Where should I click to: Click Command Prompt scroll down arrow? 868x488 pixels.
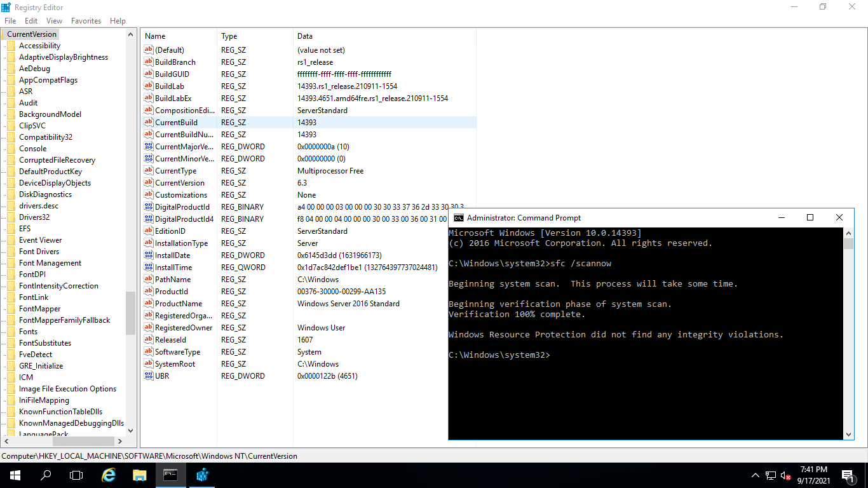click(x=849, y=434)
